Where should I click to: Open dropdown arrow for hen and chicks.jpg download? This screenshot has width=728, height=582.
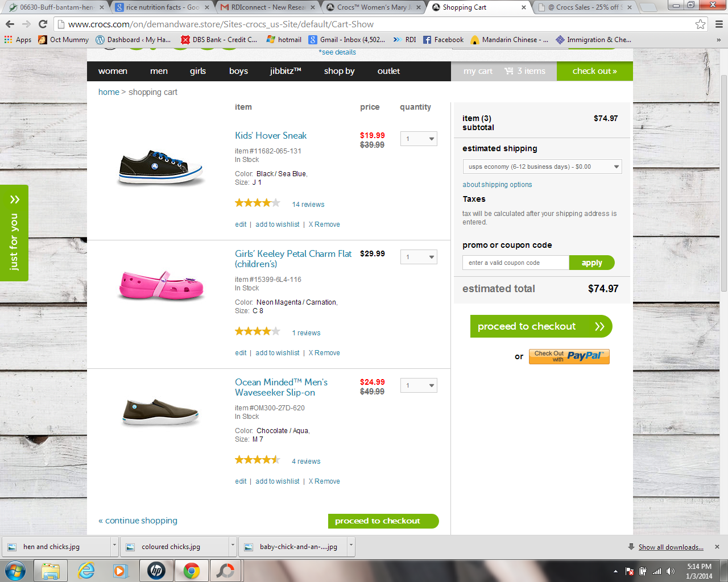tap(114, 545)
